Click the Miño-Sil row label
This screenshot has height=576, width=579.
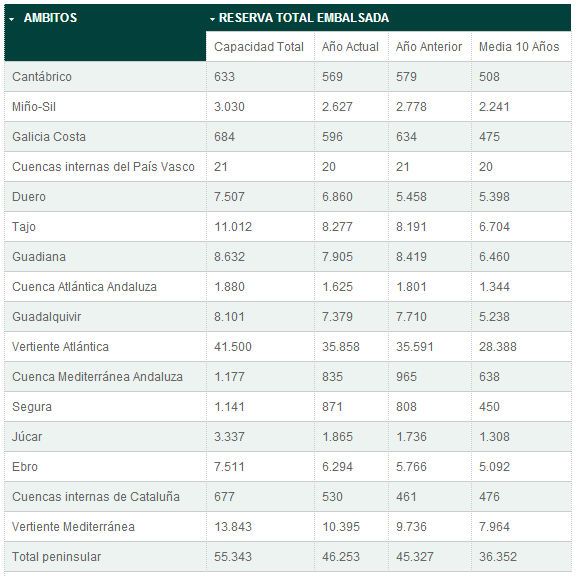[x=34, y=107]
